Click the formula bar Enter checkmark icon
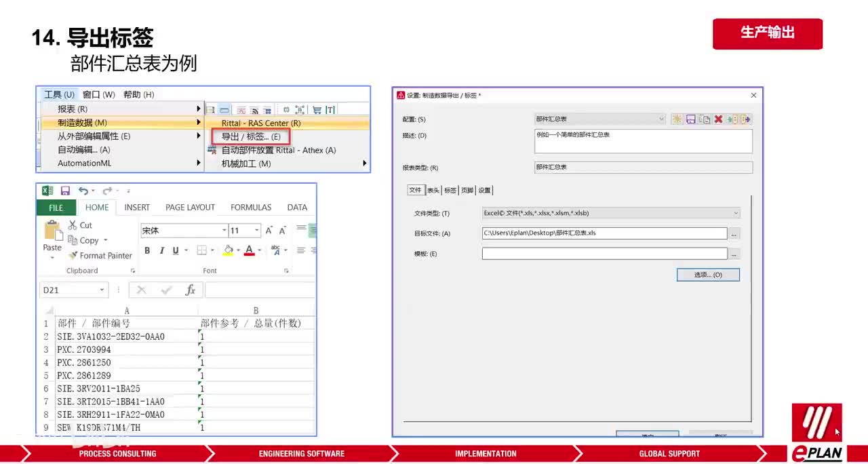Screen dimensions: 868x464 [x=166, y=290]
